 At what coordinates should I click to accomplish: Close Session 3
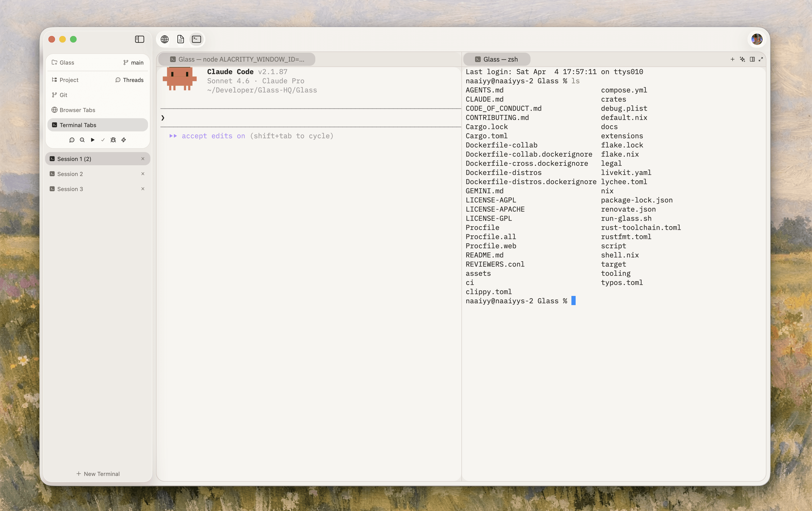143,189
